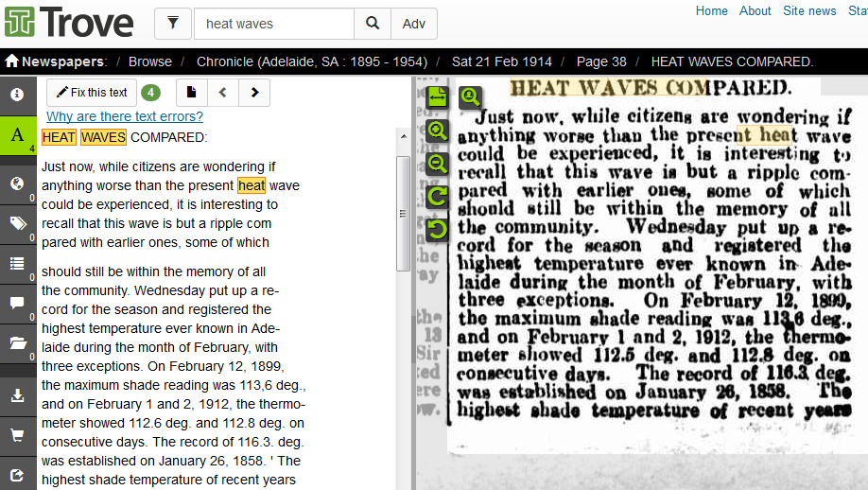
Task: Open 'Why are there text errors?' link
Action: click(x=125, y=116)
